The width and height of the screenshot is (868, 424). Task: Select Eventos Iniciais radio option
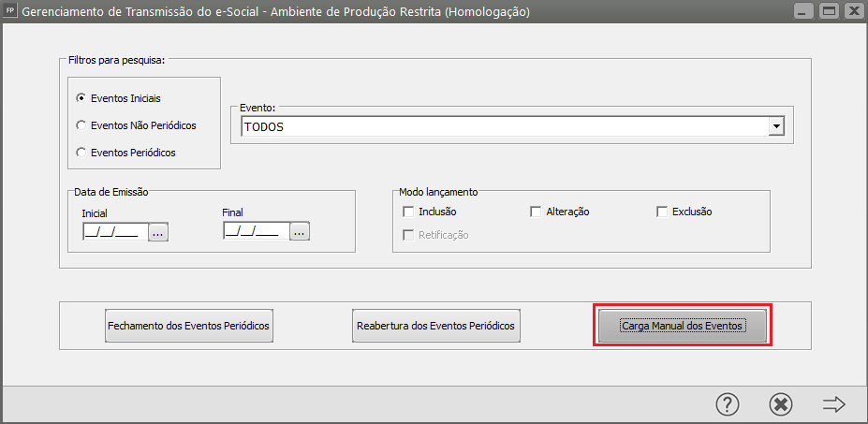81,97
